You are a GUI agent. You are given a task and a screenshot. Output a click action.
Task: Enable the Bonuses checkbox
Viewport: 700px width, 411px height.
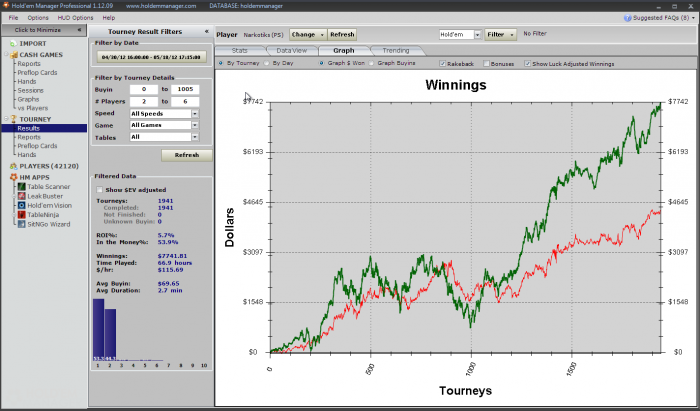486,64
